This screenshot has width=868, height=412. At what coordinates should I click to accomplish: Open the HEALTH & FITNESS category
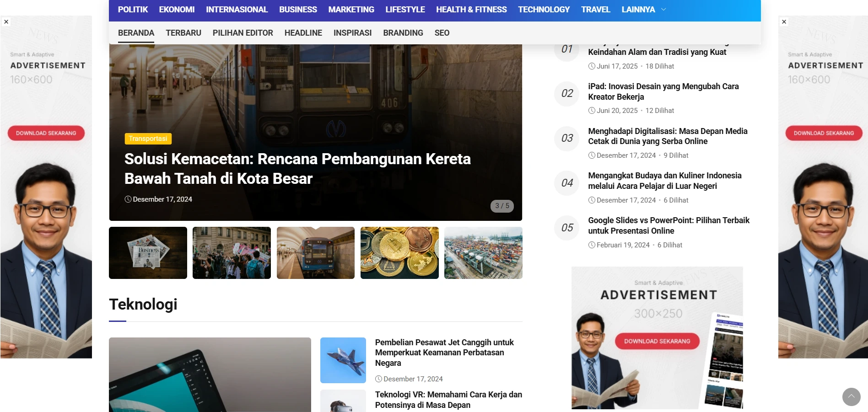(471, 10)
